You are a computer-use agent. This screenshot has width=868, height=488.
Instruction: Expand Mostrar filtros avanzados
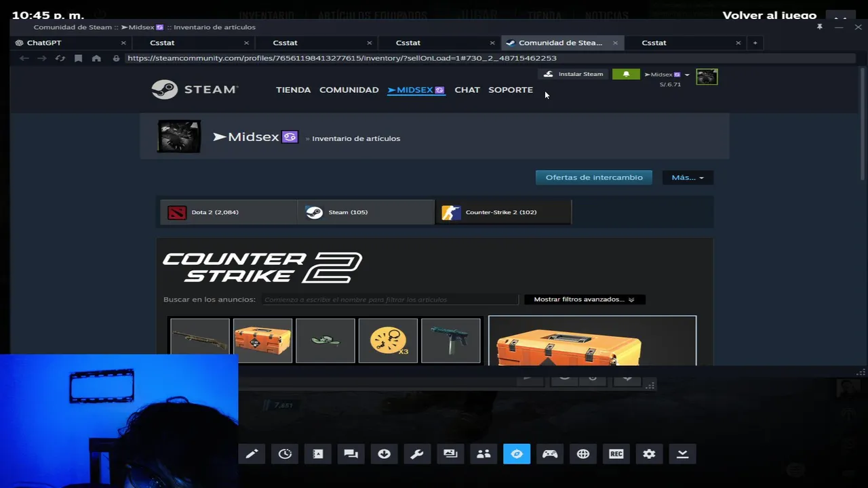pos(585,300)
